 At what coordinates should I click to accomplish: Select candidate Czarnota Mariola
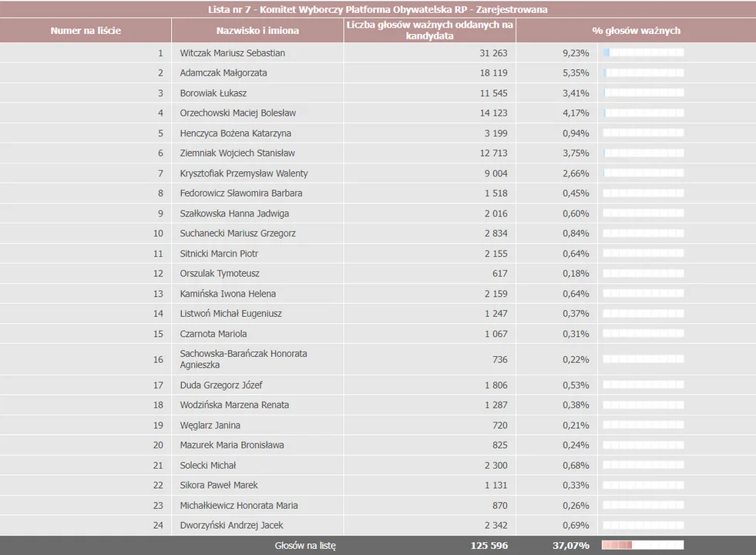tap(213, 334)
